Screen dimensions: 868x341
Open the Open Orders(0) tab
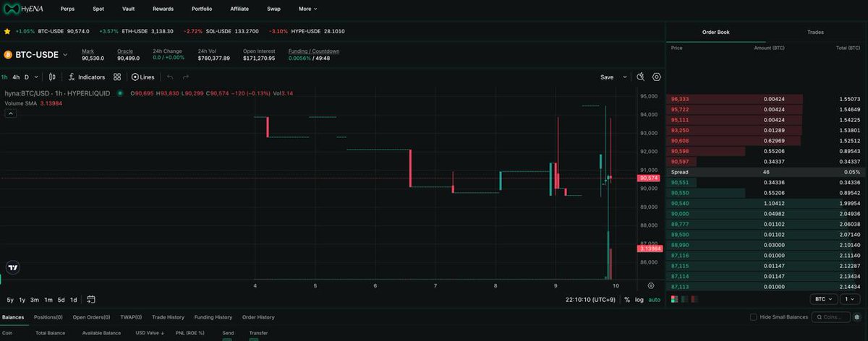point(91,317)
